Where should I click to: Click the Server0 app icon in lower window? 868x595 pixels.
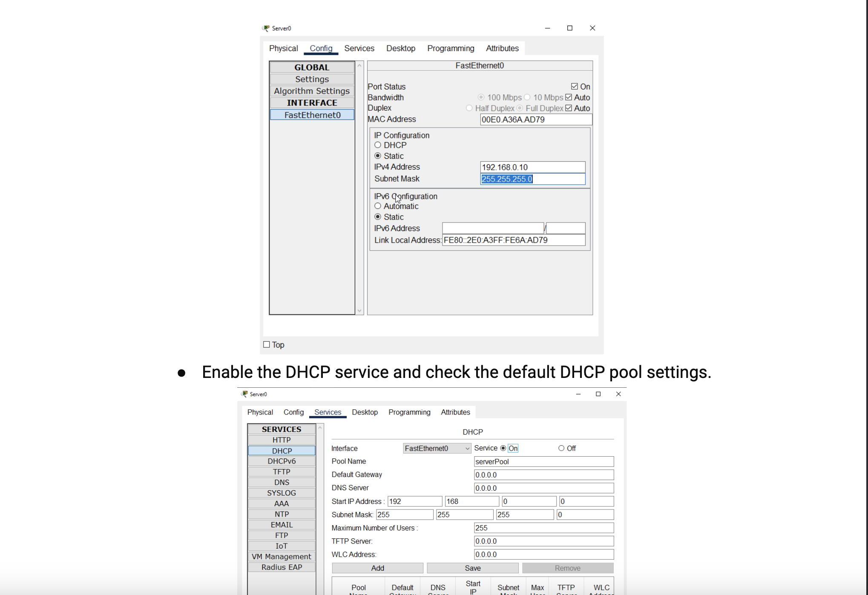[x=244, y=394]
